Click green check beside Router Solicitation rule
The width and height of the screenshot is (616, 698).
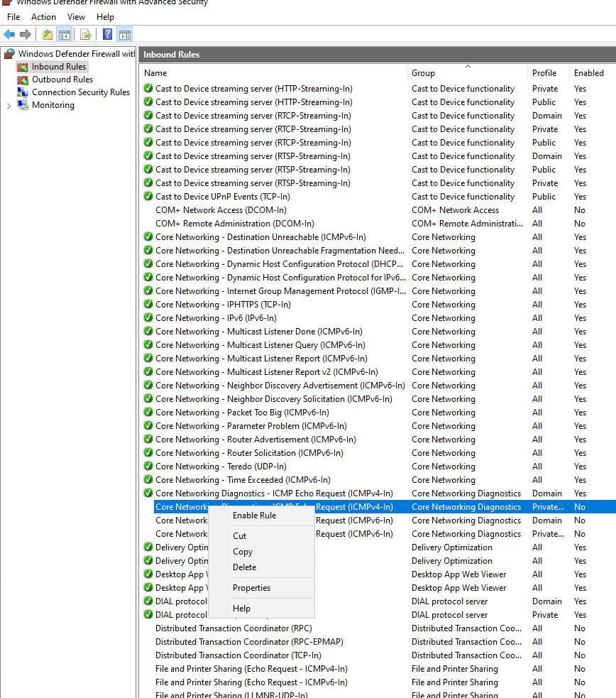pyautogui.click(x=148, y=453)
